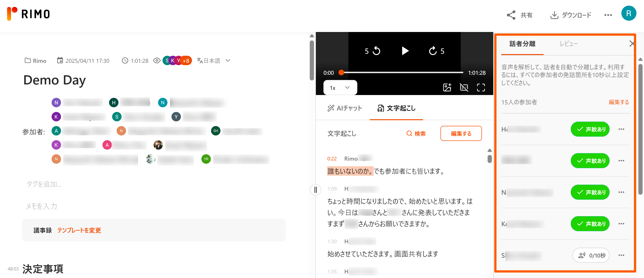Toggle the subtitles off icon
The image size is (644, 278).
464,87
